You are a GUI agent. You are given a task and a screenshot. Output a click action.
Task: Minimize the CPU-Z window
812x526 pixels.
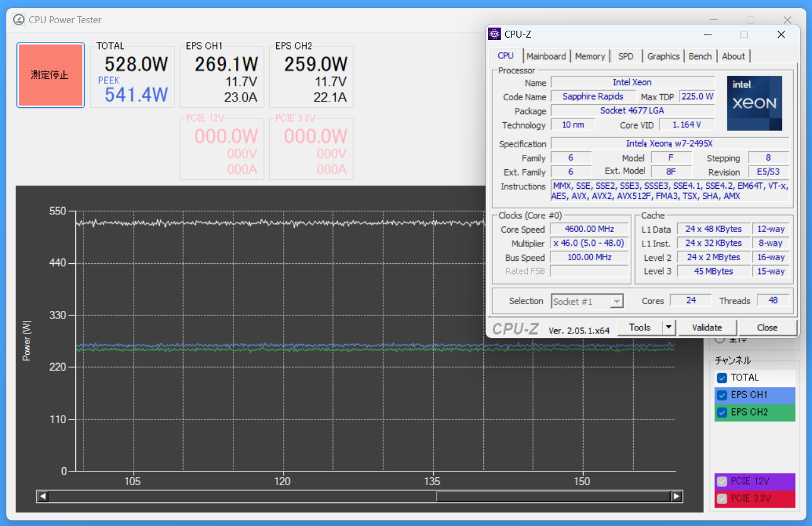pyautogui.click(x=708, y=34)
